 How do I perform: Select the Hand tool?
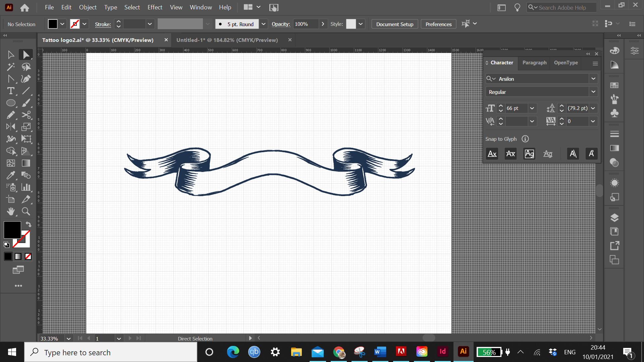coord(11,211)
